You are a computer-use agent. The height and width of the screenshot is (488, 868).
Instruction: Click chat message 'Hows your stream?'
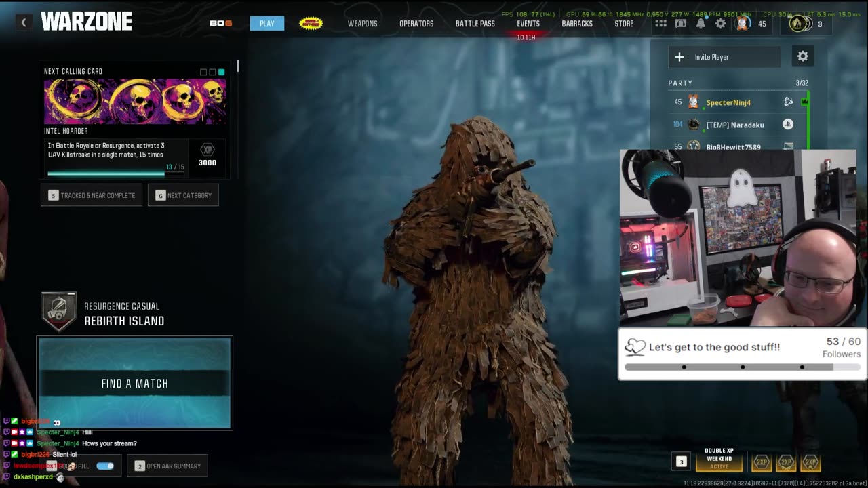[109, 443]
